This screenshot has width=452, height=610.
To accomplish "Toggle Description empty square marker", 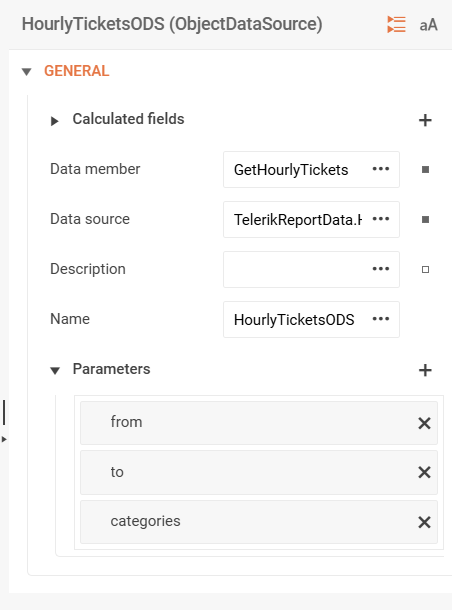I will (426, 270).
